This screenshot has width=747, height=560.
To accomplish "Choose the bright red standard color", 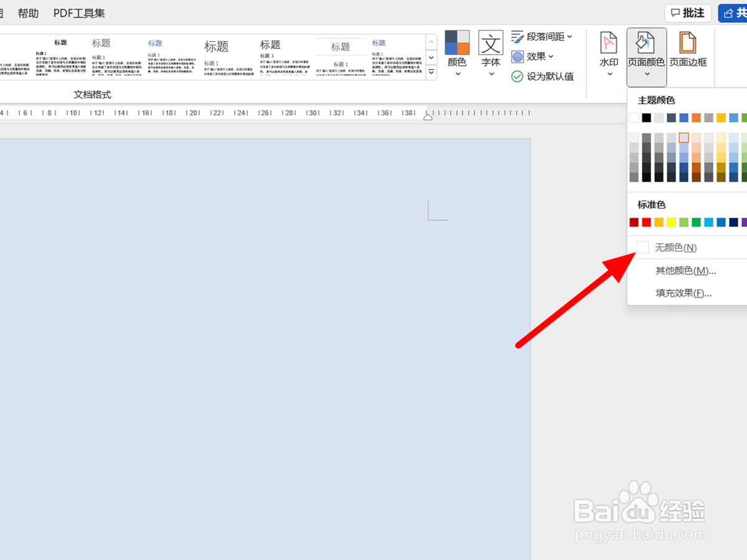I will coord(646,222).
